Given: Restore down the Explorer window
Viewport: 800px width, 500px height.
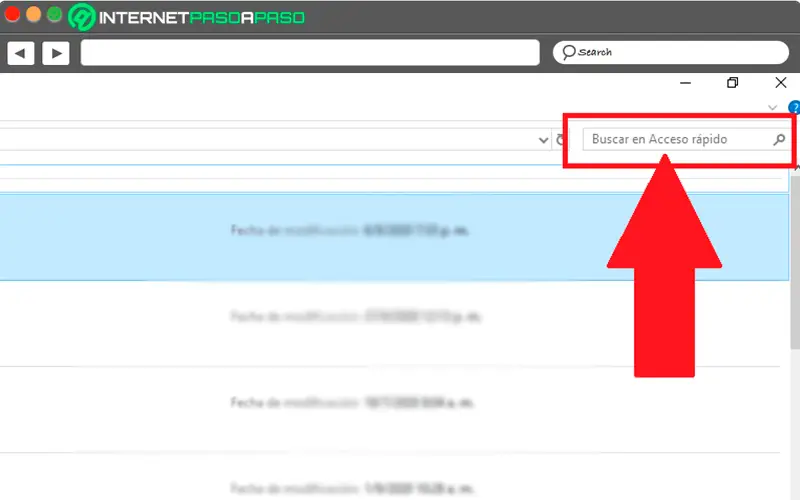Looking at the screenshot, I should pos(732,83).
